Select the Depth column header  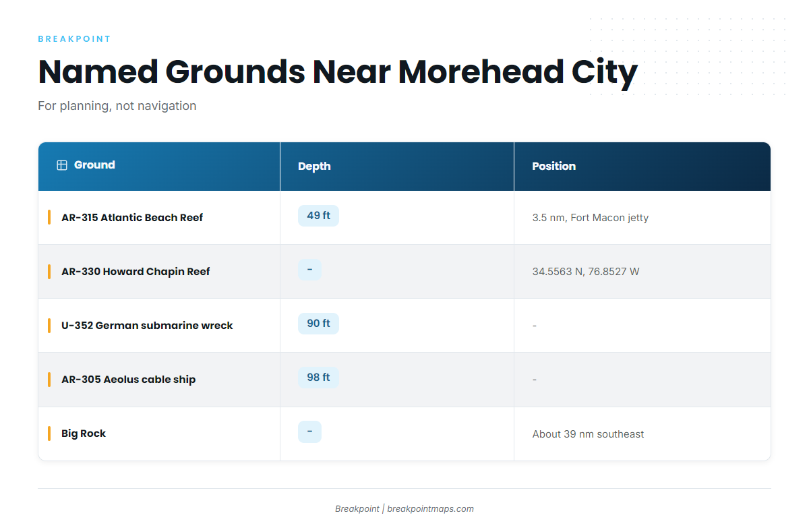pos(397,166)
